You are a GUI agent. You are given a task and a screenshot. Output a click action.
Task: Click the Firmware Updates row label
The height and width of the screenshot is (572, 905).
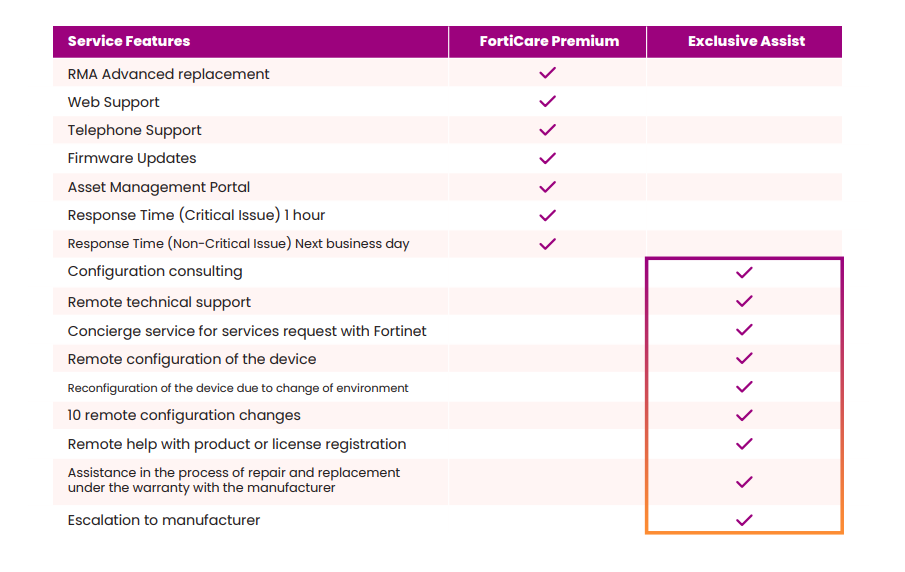pyautogui.click(x=132, y=158)
